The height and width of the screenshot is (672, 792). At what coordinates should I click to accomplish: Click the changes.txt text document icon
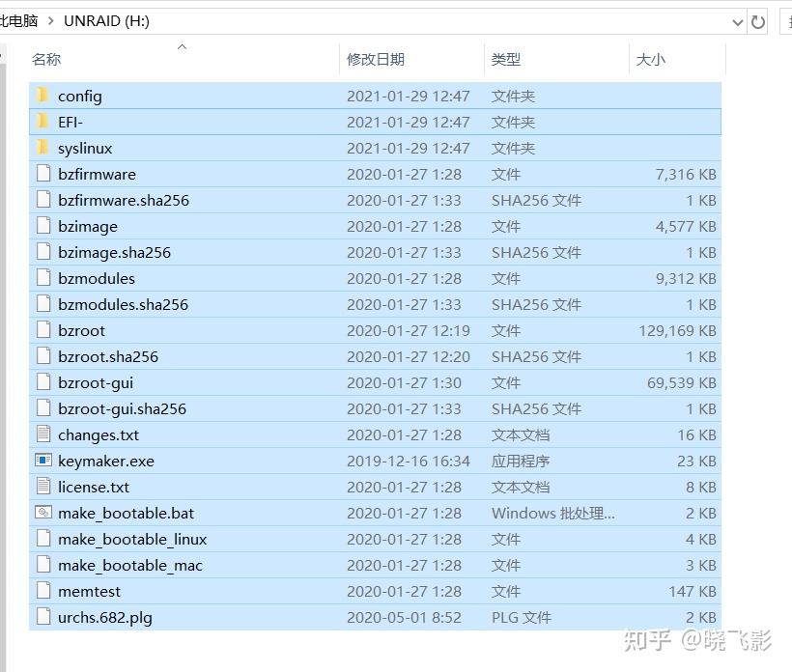coord(43,434)
